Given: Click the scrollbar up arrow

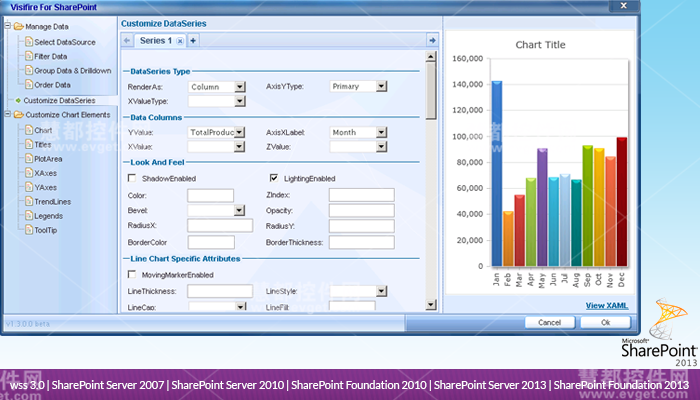Looking at the screenshot, I should (x=430, y=56).
